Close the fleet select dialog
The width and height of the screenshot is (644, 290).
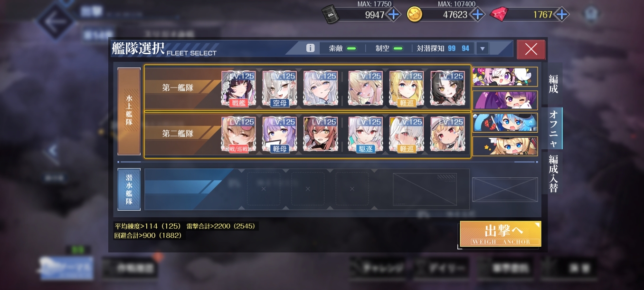tap(531, 49)
